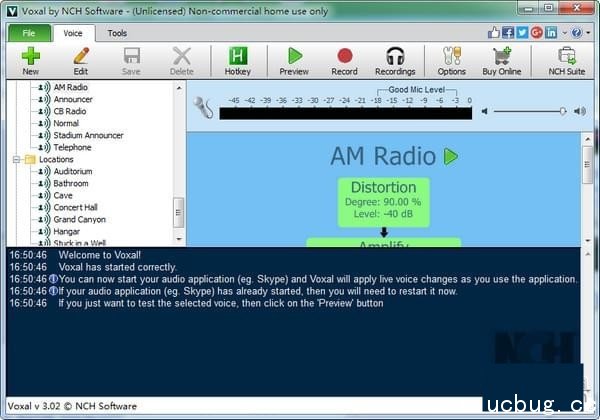Open Recordings headphones icon

(x=395, y=58)
